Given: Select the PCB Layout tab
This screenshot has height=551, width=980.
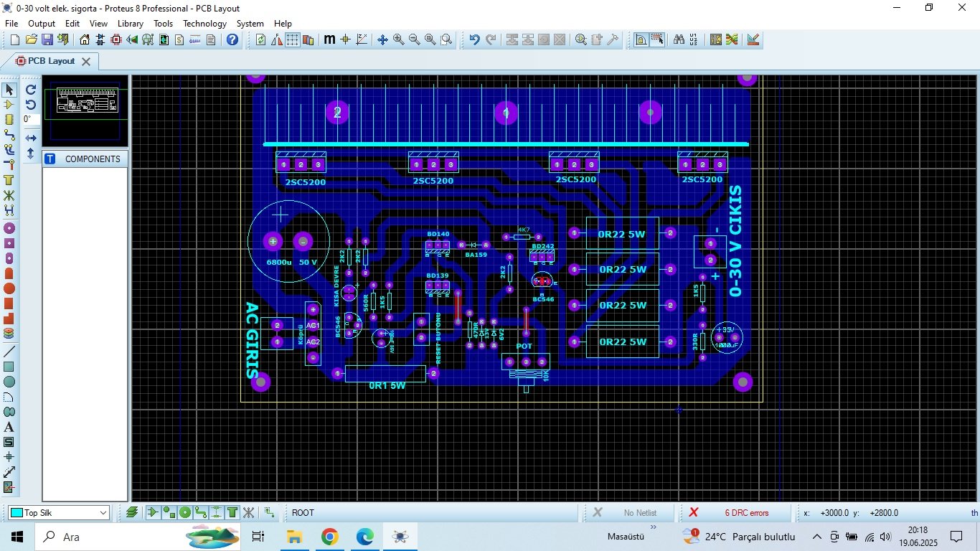Looking at the screenshot, I should (50, 61).
